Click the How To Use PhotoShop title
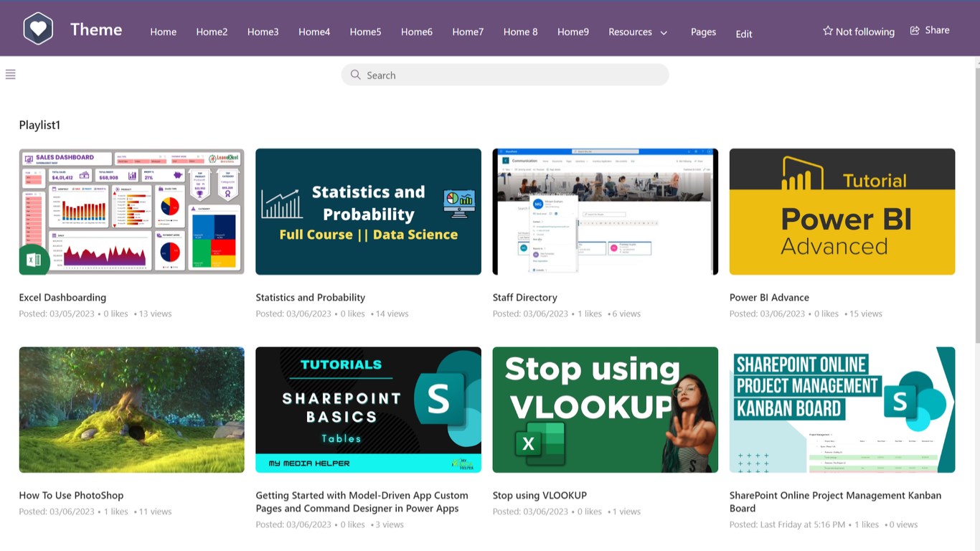The height and width of the screenshot is (551, 980). [x=71, y=495]
